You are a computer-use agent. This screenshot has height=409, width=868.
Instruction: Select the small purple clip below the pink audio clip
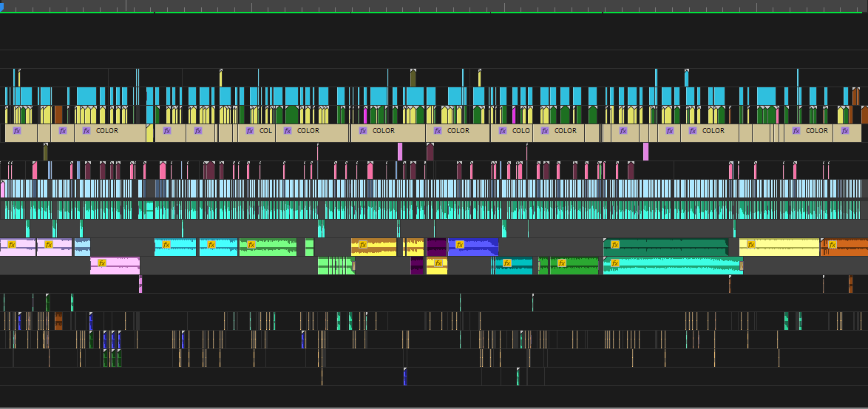click(140, 284)
